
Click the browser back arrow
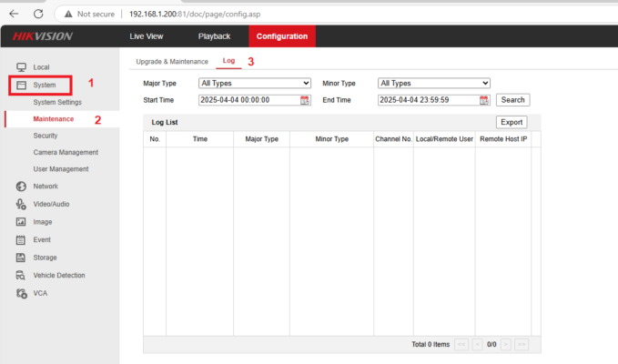(x=14, y=15)
